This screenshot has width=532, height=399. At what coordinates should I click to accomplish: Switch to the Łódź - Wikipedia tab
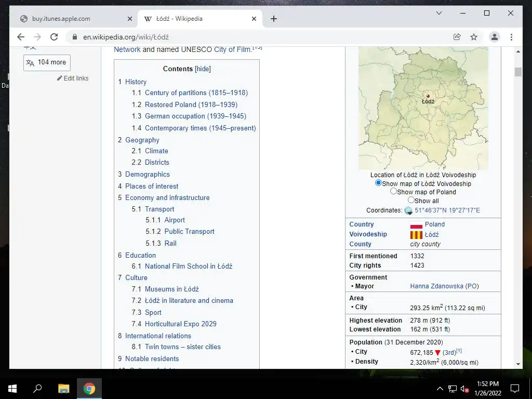199,19
